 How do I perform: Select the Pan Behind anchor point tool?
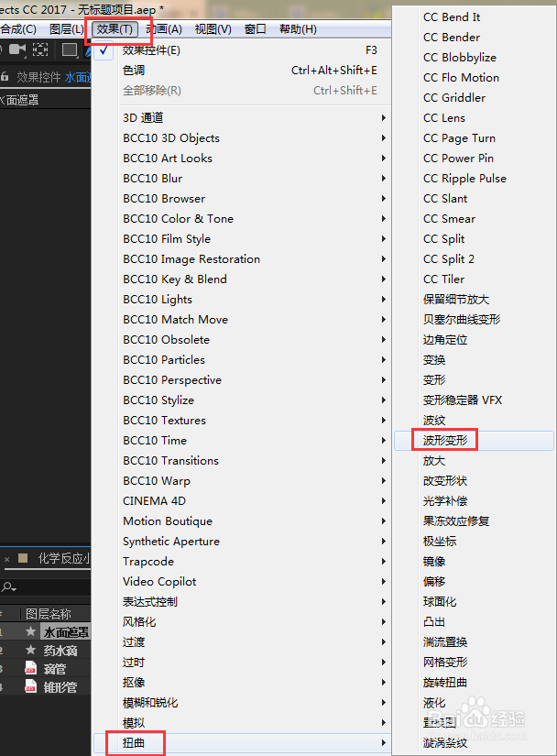point(40,49)
